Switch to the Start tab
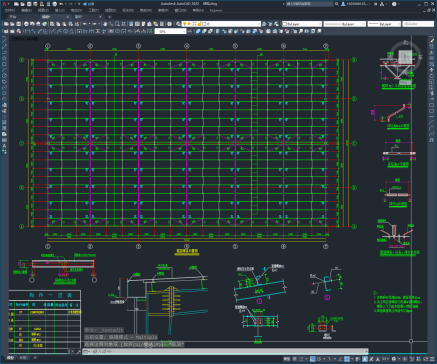437x364 pixels. 13,17
